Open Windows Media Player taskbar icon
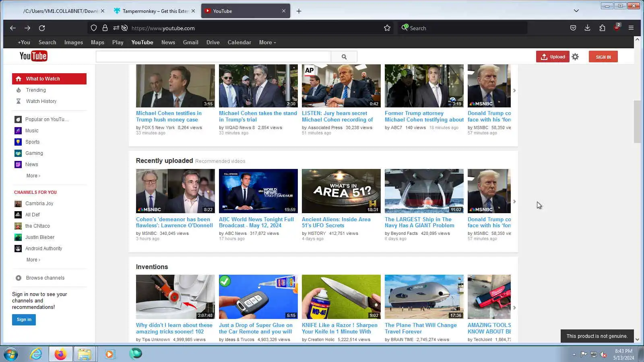 point(109,354)
